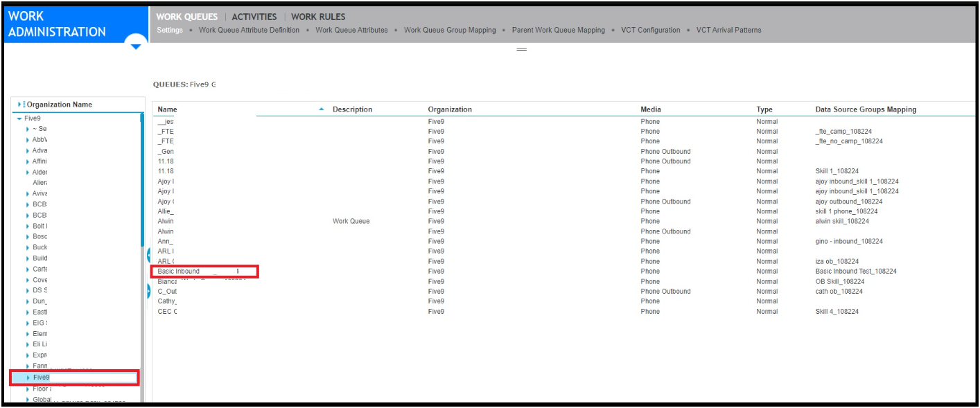Sort by the Description column header
The height and width of the screenshot is (408, 980).
click(352, 109)
